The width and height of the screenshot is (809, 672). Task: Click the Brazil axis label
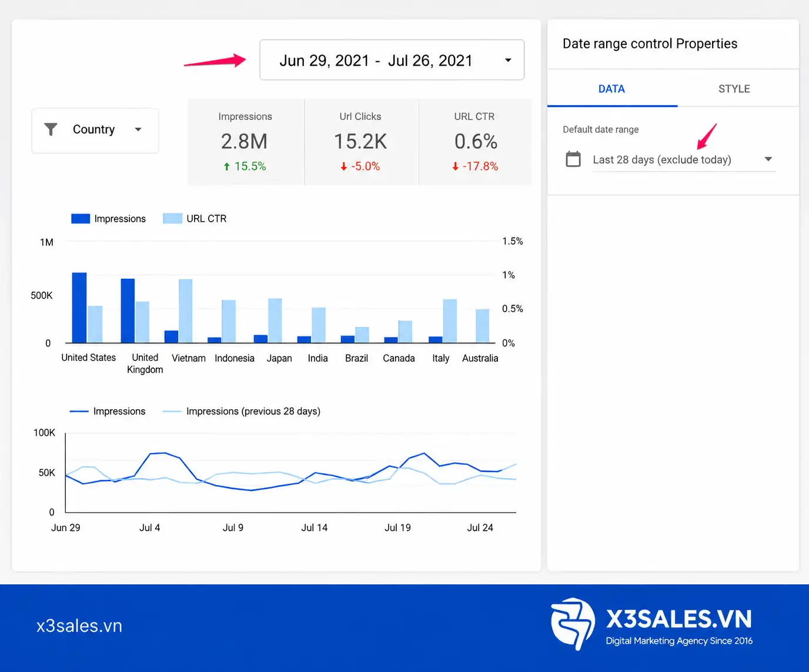tap(356, 358)
